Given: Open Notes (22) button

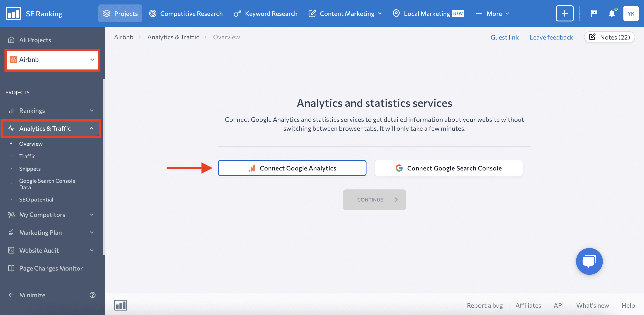Looking at the screenshot, I should pos(609,37).
